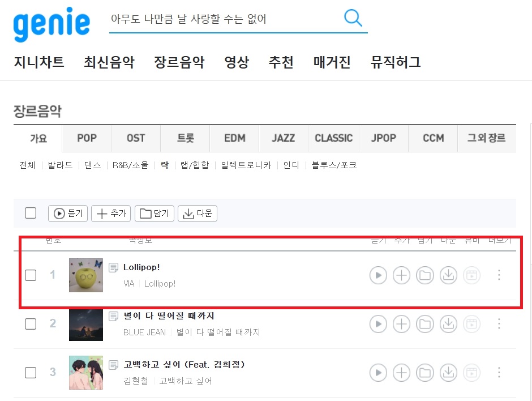
Task: Add Lollipop! to the playlist with plus icon
Action: point(401,275)
